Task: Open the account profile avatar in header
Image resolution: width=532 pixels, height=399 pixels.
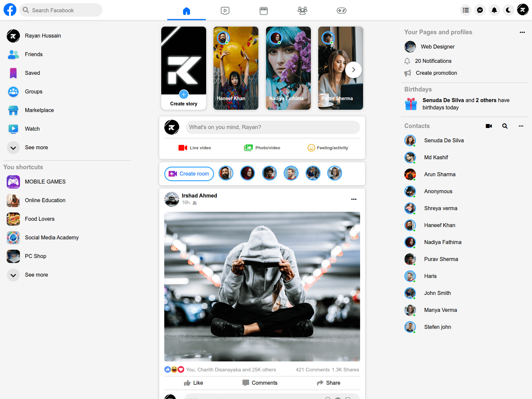Action: tap(523, 10)
